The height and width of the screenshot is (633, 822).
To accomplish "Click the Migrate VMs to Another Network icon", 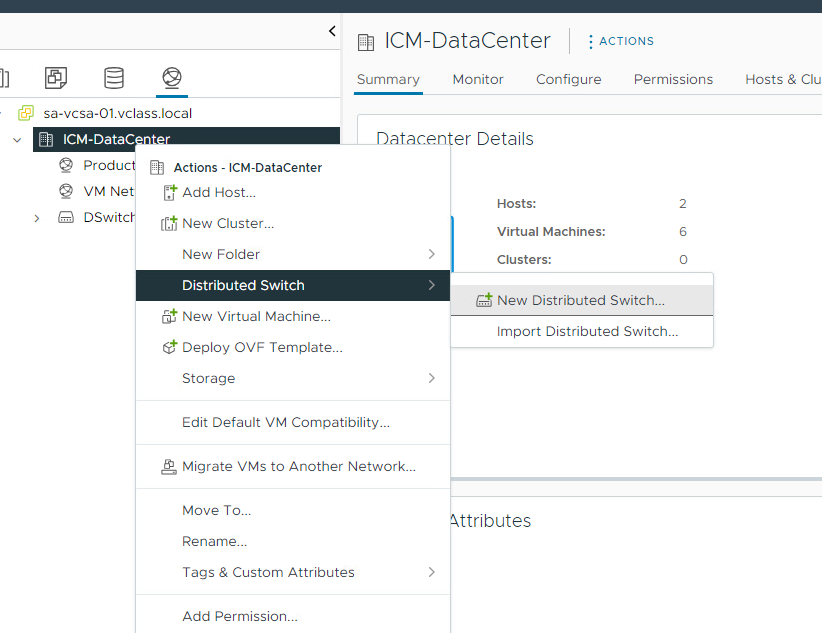I will point(169,466).
